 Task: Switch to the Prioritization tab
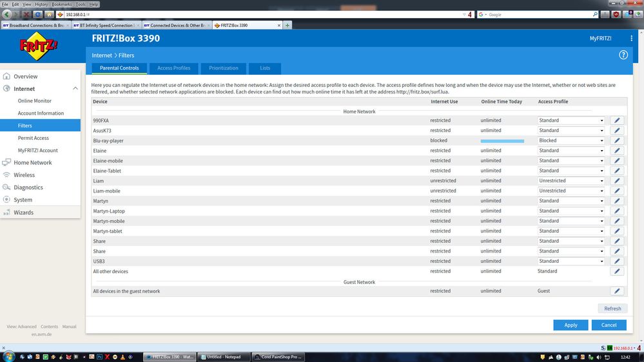coord(224,68)
